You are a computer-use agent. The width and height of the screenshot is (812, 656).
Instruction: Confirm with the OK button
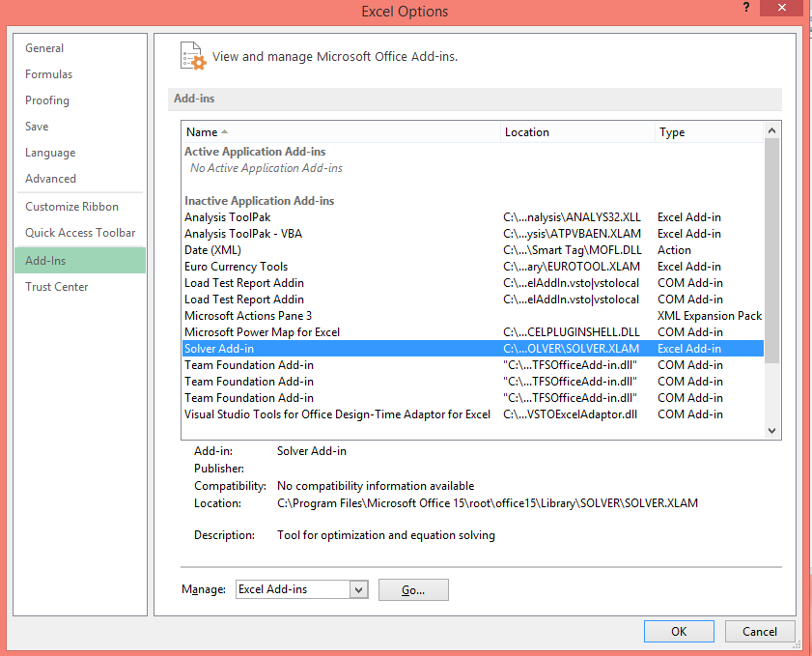pyautogui.click(x=679, y=632)
